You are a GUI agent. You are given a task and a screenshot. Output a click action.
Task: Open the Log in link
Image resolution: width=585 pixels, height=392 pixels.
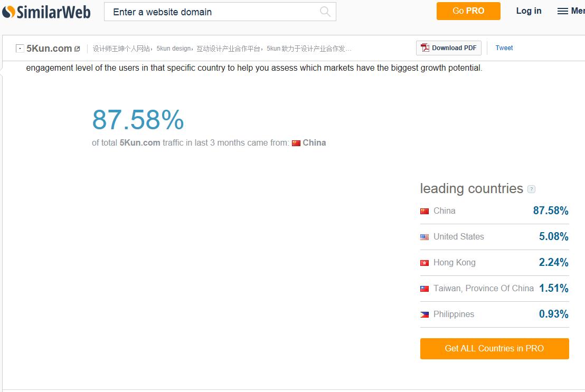coord(529,11)
